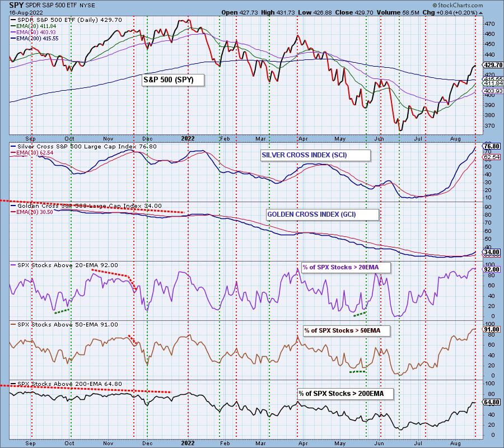Click the 'Silver Cross S&P 500 Large Cap Index' legend
The height and width of the screenshot is (448, 504).
click(84, 146)
